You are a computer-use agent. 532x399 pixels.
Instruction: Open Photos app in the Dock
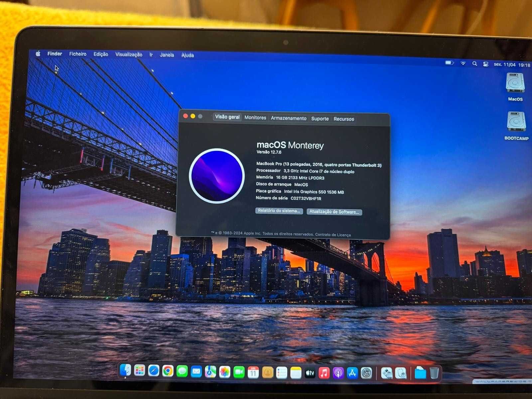(225, 372)
